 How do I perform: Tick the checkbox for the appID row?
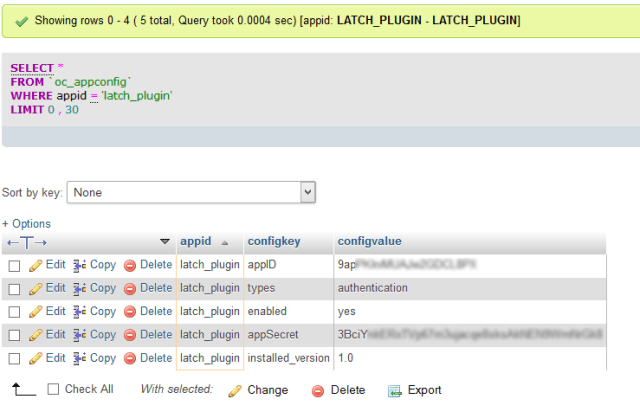coord(14,266)
